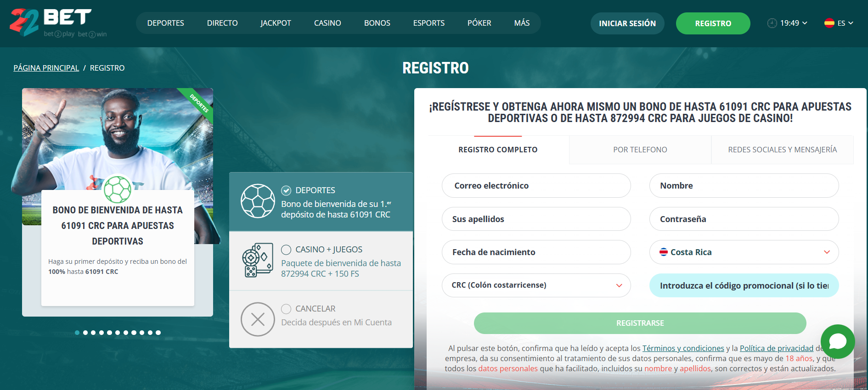Go to the JACKPOT section
This screenshot has width=868, height=390.
point(276,23)
